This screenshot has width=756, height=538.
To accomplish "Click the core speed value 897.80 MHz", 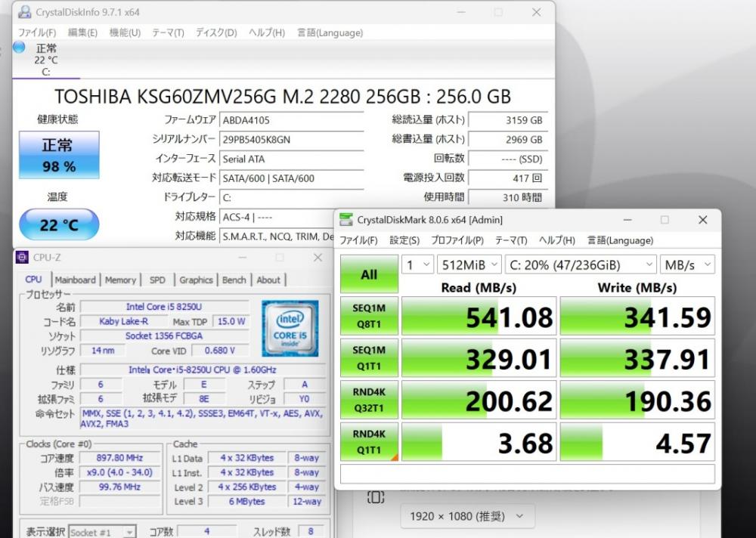I will [119, 457].
